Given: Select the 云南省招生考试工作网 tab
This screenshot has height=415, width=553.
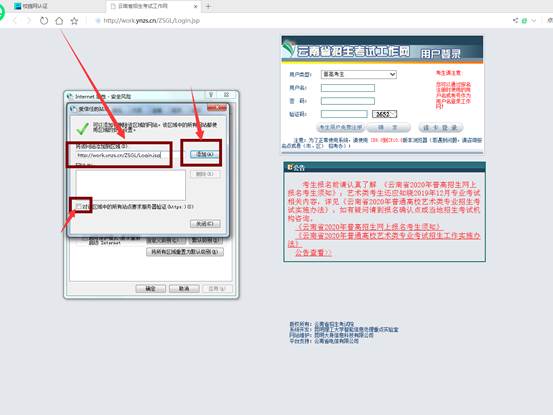Looking at the screenshot, I should tap(153, 6).
